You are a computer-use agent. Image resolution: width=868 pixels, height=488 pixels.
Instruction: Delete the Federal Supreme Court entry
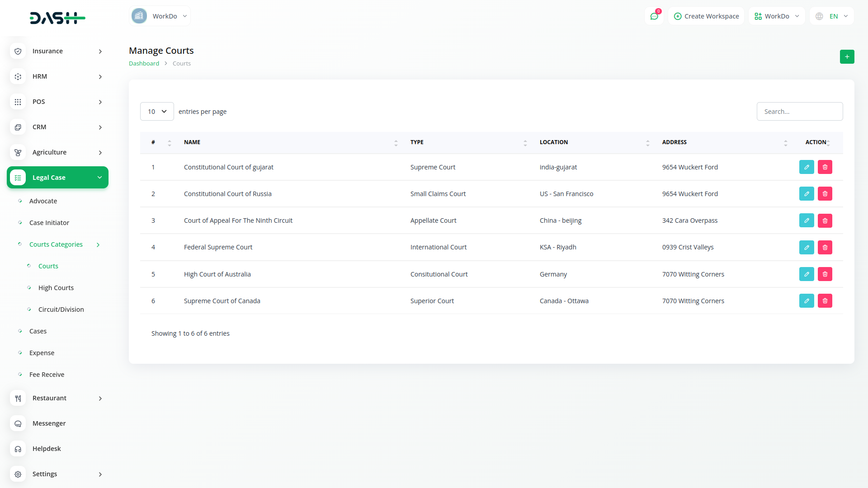click(825, 247)
